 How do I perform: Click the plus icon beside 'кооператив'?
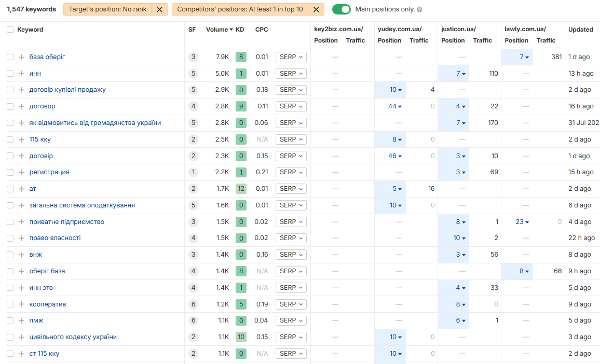pyautogui.click(x=21, y=304)
